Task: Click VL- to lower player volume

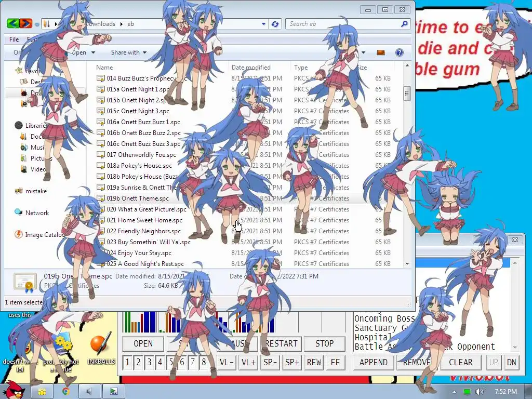Action: tap(227, 362)
